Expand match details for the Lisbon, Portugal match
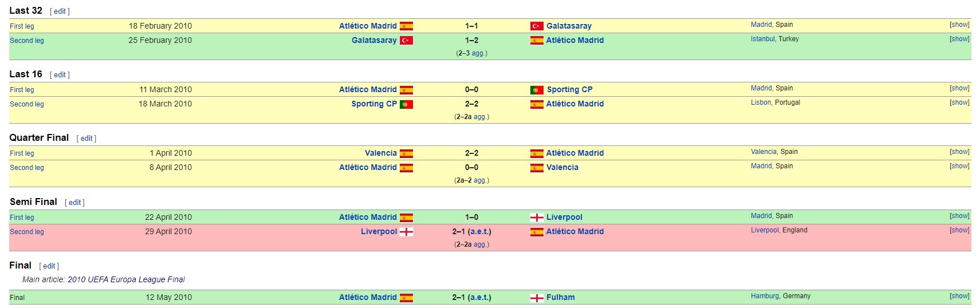The height and width of the screenshot is (308, 980). click(x=959, y=102)
